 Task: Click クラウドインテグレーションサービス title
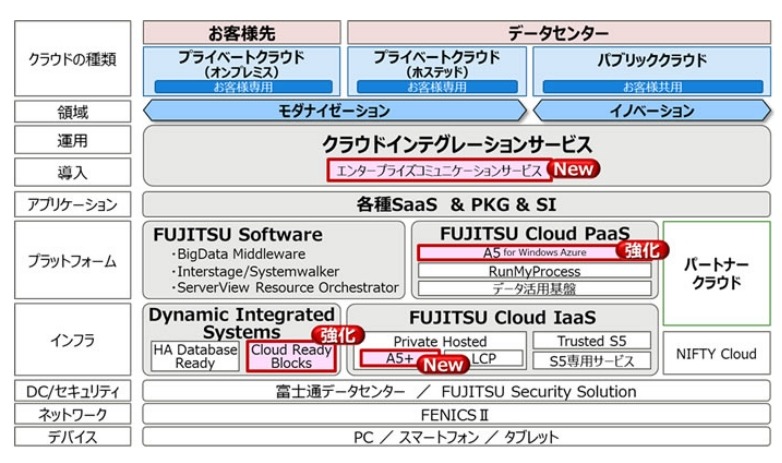[457, 144]
